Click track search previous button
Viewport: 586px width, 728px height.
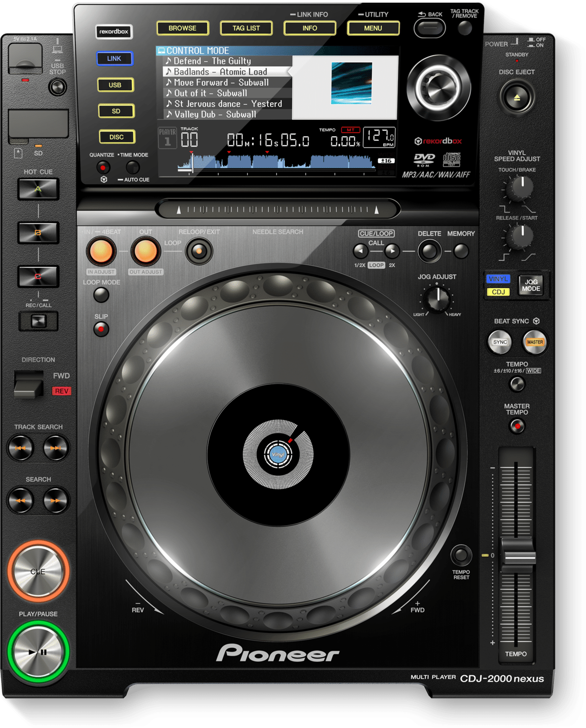point(20,448)
